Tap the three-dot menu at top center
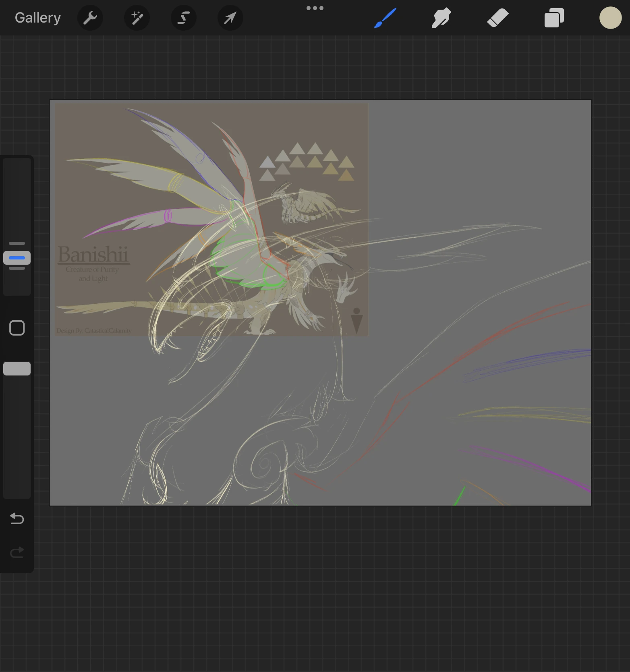This screenshot has height=672, width=630. click(x=315, y=8)
